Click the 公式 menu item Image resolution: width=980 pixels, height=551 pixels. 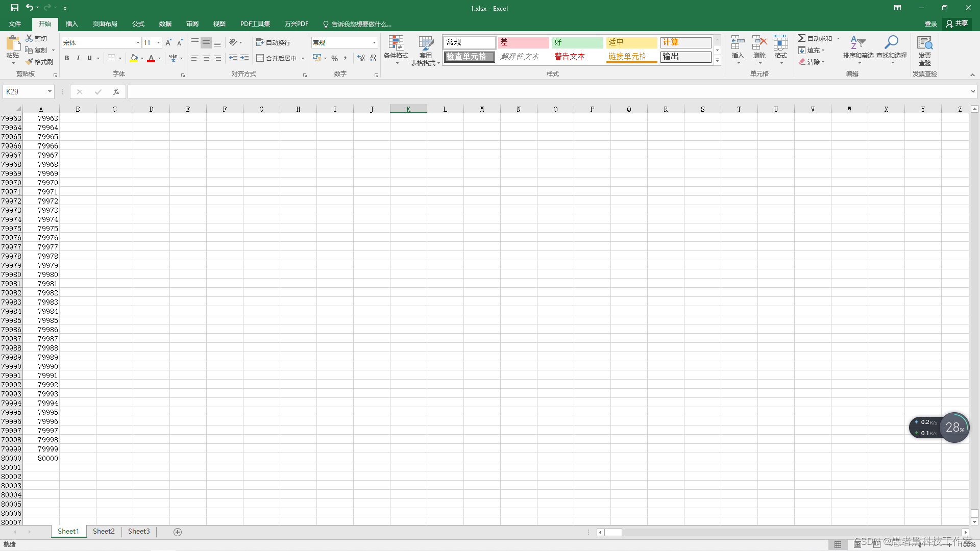138,23
